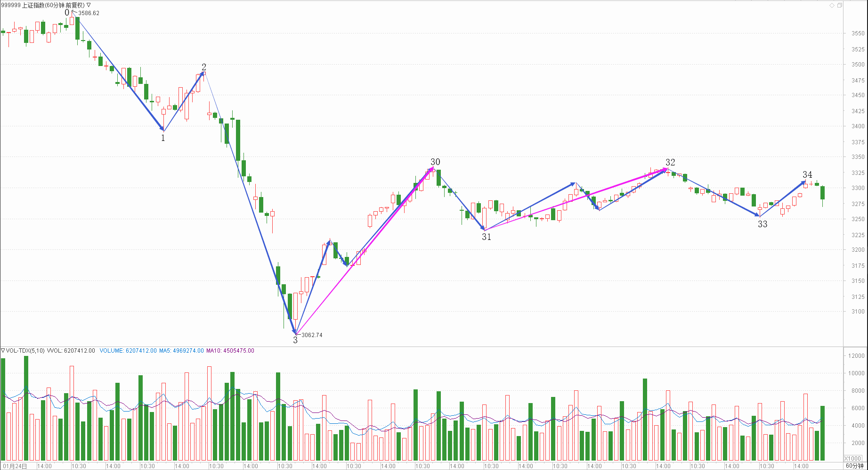Image resolution: width=868 pixels, height=470 pixels.
Task: Click the MA5 volume average label
Action: pos(181,351)
